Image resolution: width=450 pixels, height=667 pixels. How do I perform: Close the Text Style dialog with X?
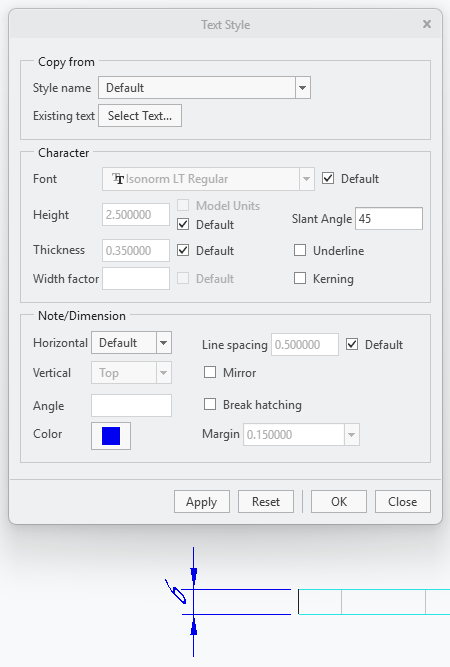coord(427,24)
